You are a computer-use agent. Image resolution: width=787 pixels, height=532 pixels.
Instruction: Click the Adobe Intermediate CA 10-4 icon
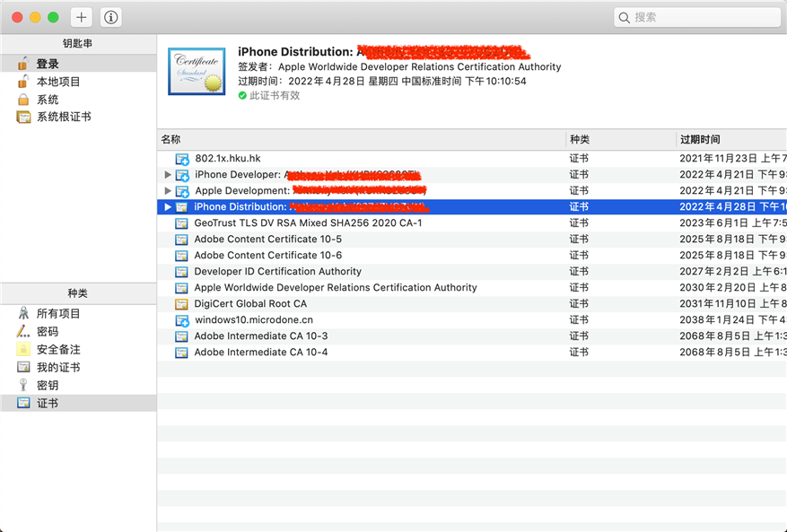coord(181,353)
